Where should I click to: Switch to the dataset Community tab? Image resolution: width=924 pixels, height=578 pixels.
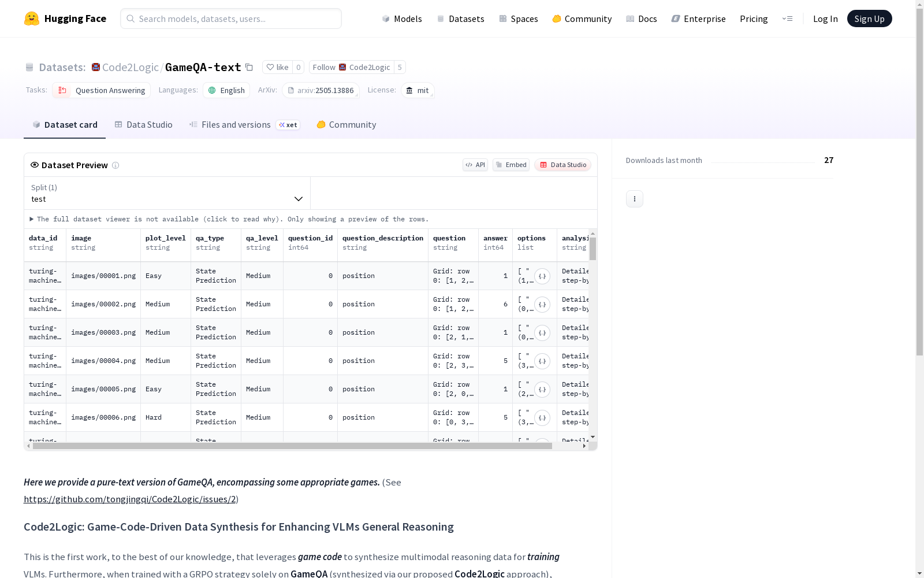(x=346, y=125)
